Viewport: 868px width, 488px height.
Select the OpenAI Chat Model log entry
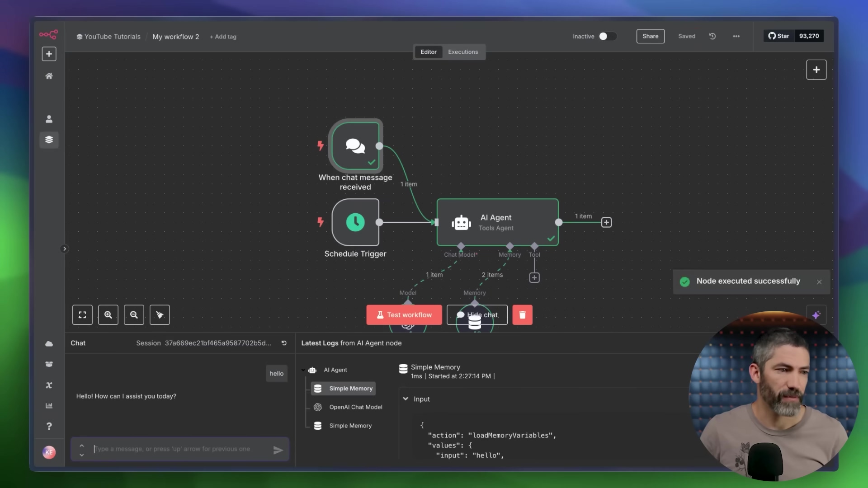tap(348, 407)
